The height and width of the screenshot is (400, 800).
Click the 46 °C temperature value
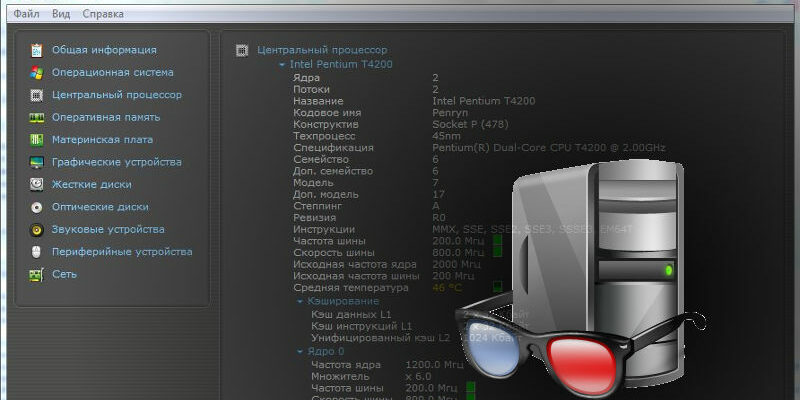click(x=447, y=288)
